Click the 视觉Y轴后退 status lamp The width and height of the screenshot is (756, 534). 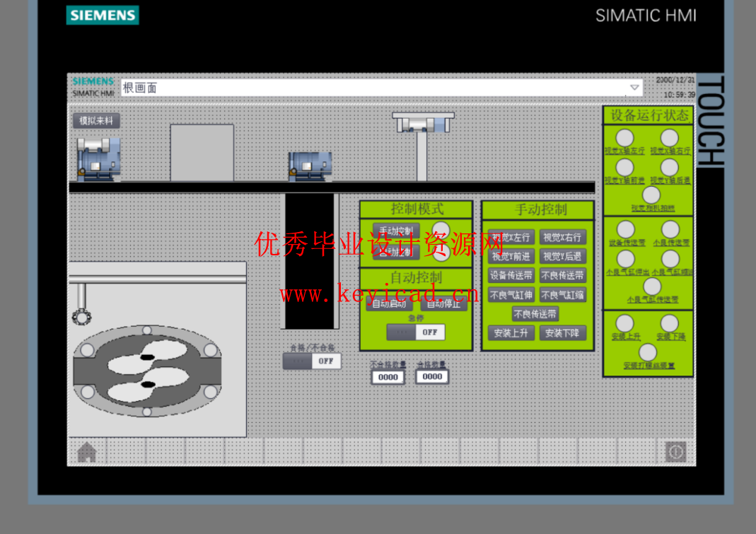[x=669, y=168]
